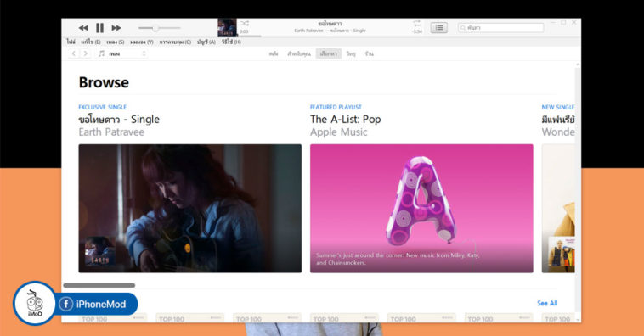This screenshot has height=336, width=644.
Task: Switch to the สำหรับคุณ (For You) tab
Action: pos(299,53)
